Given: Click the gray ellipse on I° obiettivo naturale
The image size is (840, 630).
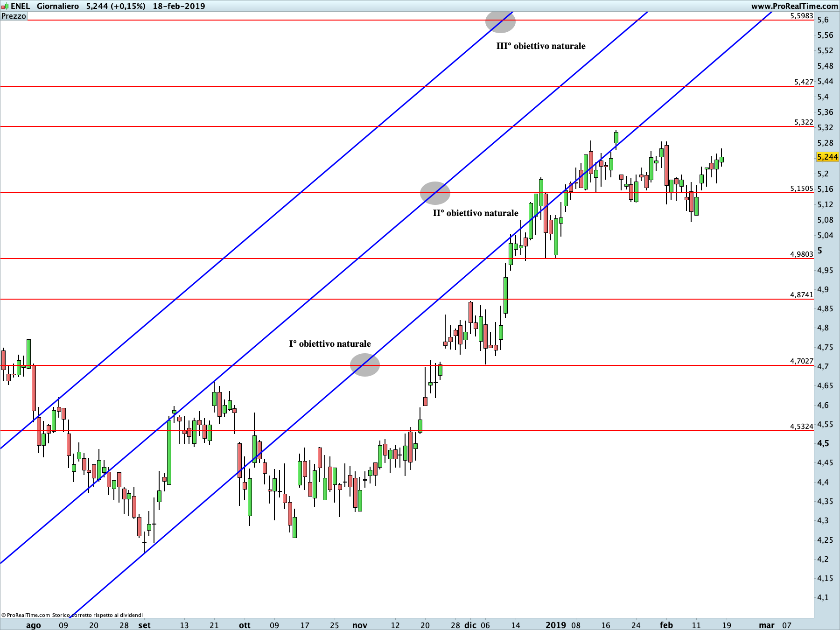Looking at the screenshot, I should (x=366, y=365).
